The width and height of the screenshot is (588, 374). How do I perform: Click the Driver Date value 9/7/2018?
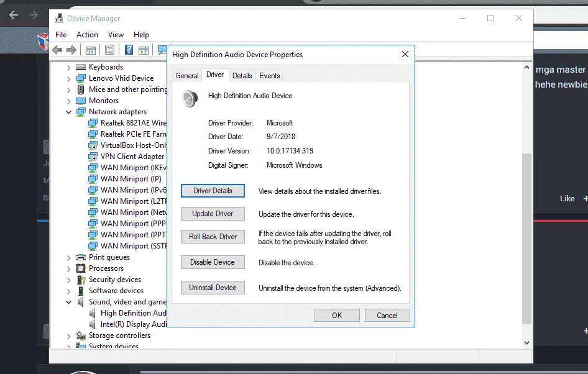click(281, 137)
